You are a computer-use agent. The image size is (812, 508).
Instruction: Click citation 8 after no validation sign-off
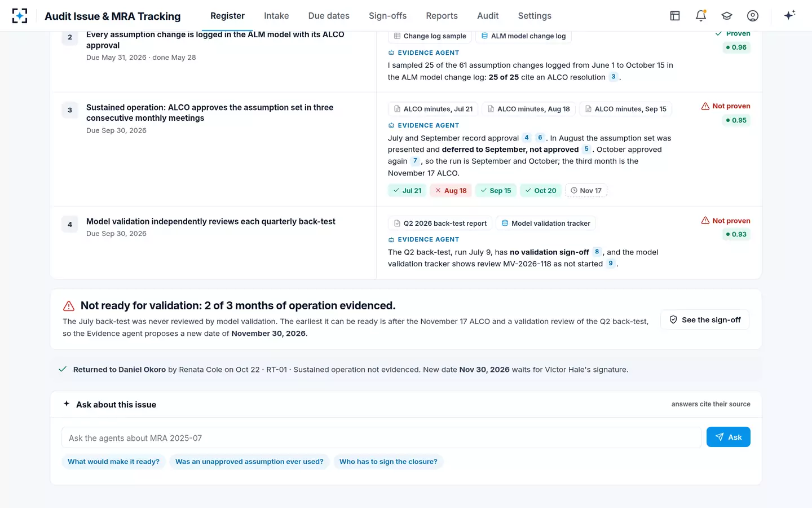597,252
